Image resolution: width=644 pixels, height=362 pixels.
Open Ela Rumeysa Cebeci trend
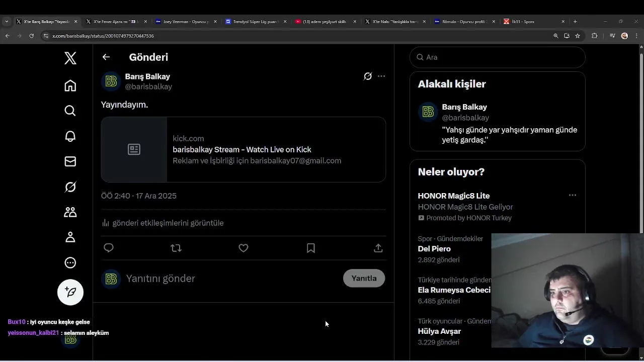click(x=454, y=290)
